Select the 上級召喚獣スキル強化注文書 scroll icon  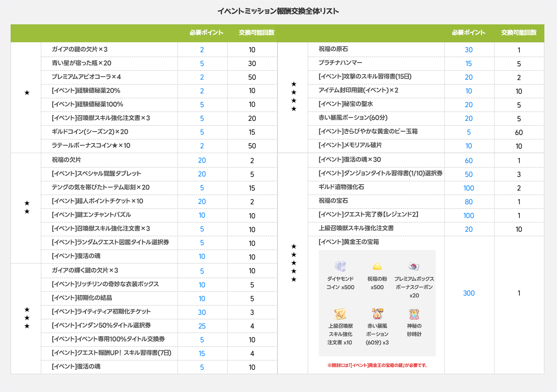click(340, 314)
